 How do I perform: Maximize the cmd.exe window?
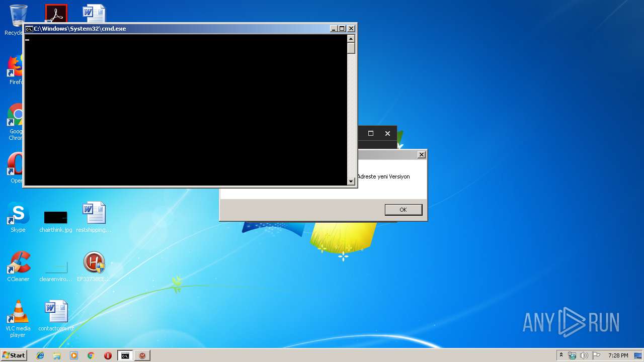(342, 29)
